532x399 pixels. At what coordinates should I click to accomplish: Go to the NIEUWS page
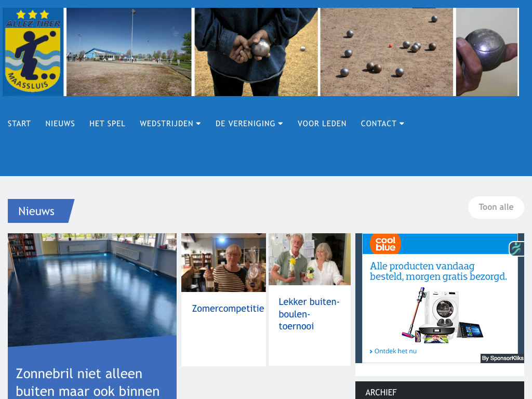(60, 124)
